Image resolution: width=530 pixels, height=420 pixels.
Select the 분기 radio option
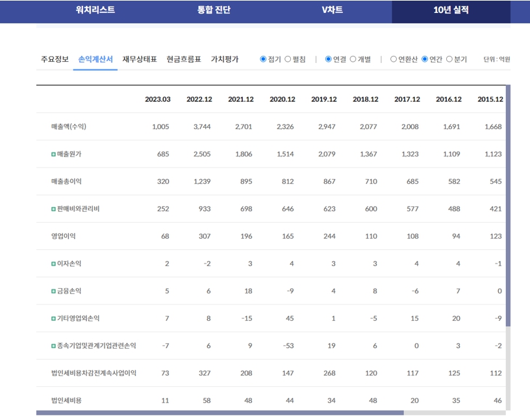[x=449, y=59]
